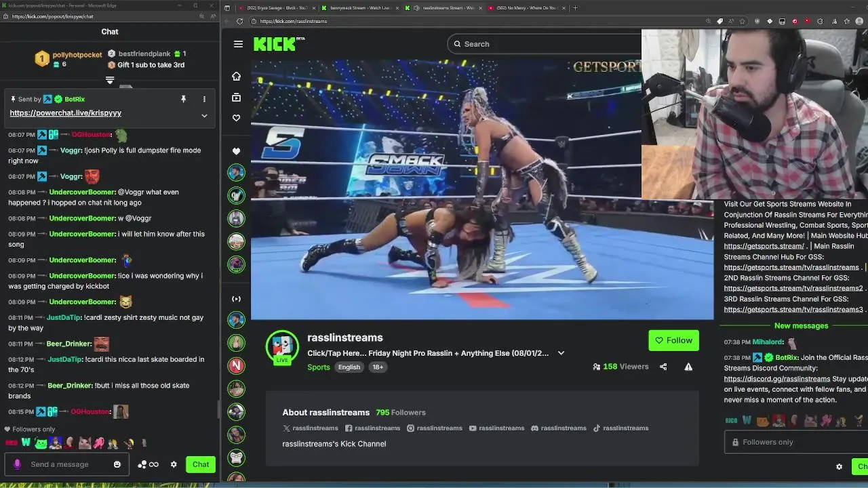
Task: Open a new browser tab
Action: [x=575, y=8]
